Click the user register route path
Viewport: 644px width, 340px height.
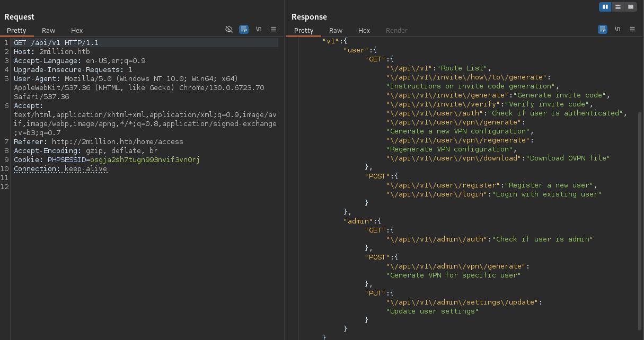click(443, 185)
